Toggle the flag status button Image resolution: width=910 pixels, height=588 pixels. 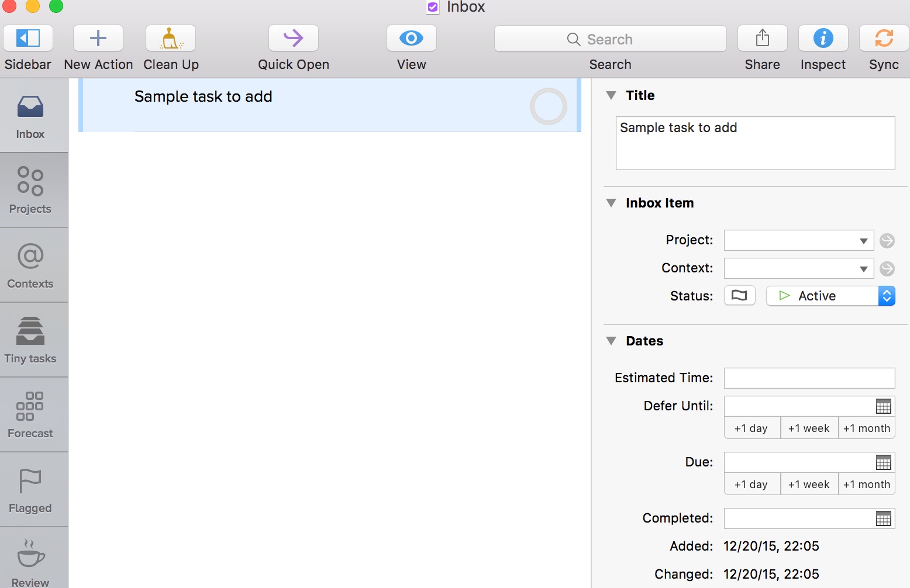click(740, 296)
